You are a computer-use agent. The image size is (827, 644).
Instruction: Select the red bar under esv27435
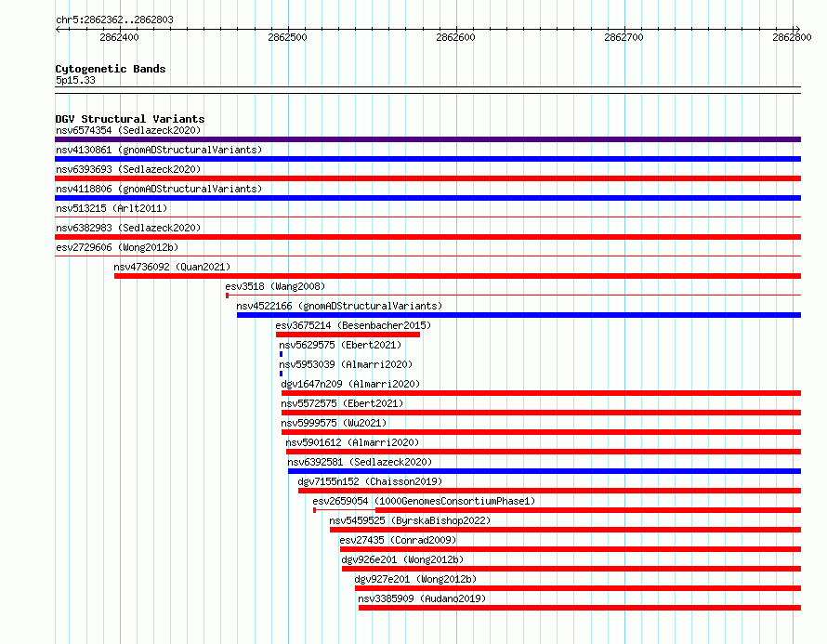click(571, 549)
